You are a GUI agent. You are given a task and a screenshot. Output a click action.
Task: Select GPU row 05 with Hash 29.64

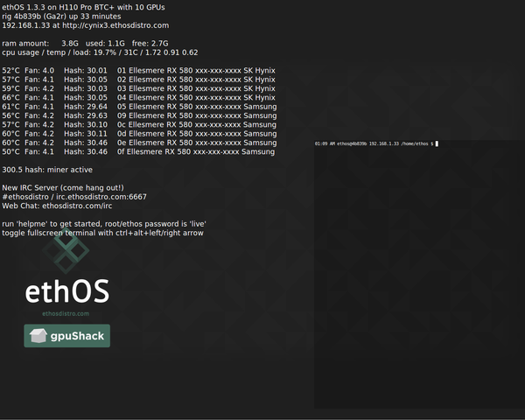(139, 107)
